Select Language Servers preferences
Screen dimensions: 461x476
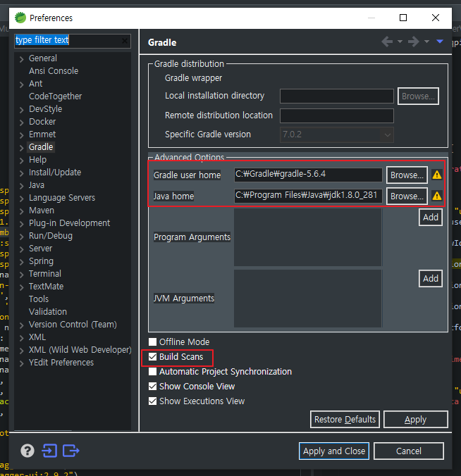click(62, 198)
